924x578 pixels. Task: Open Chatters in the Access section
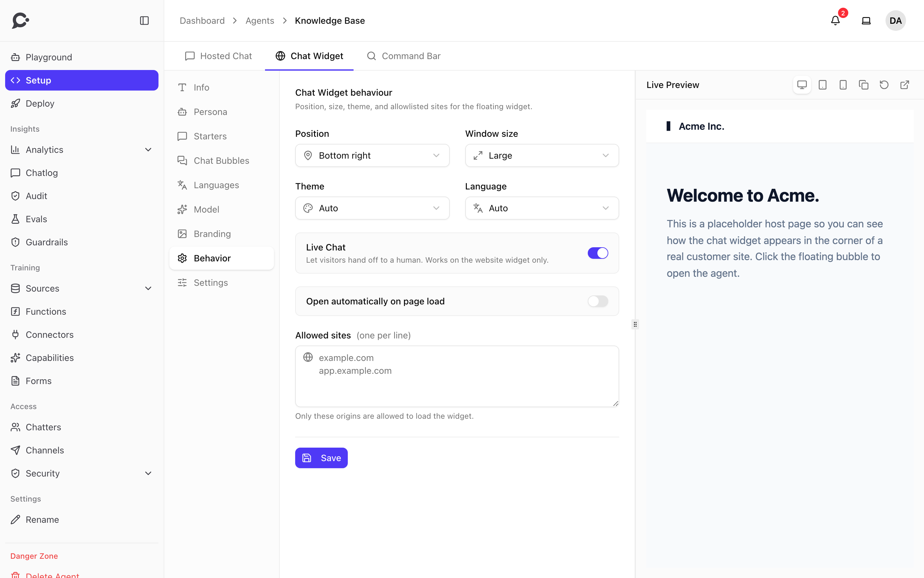[x=82, y=427]
